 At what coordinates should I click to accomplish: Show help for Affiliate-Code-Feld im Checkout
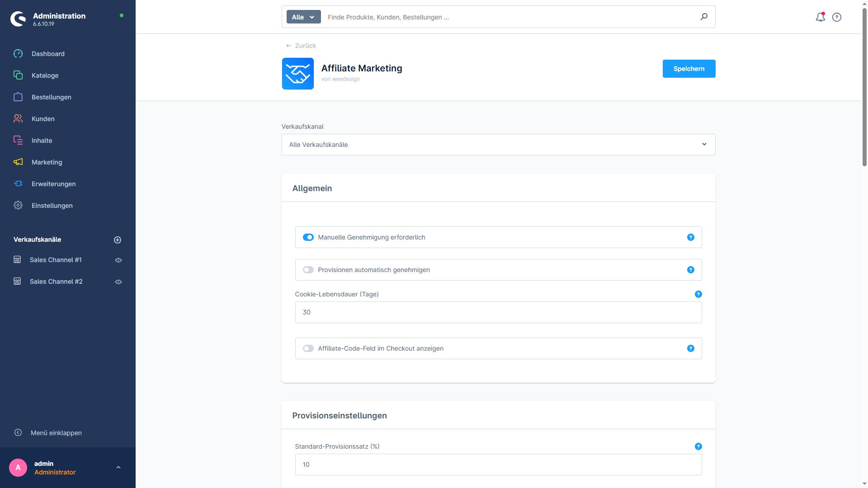[x=691, y=348]
